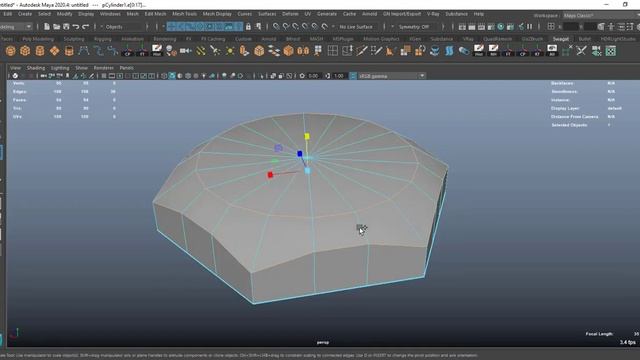
Task: Toggle the highlighted smooth shade all button
Action: tap(172, 76)
